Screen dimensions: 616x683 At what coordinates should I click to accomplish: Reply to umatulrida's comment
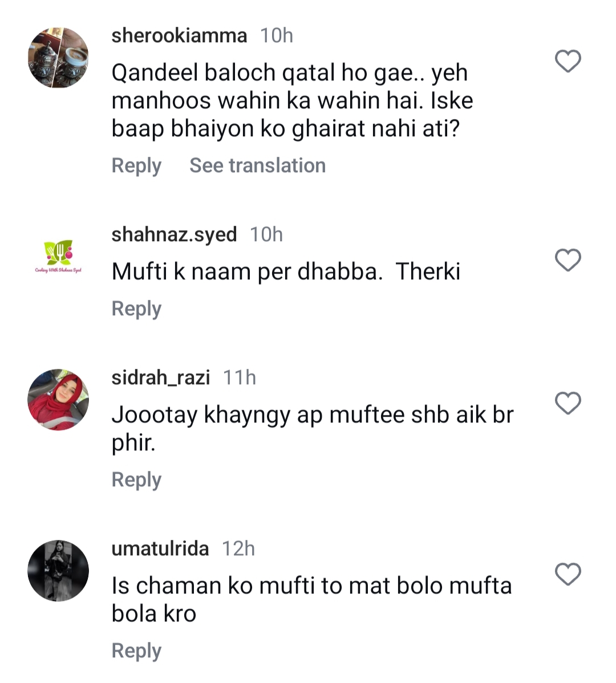[136, 650]
